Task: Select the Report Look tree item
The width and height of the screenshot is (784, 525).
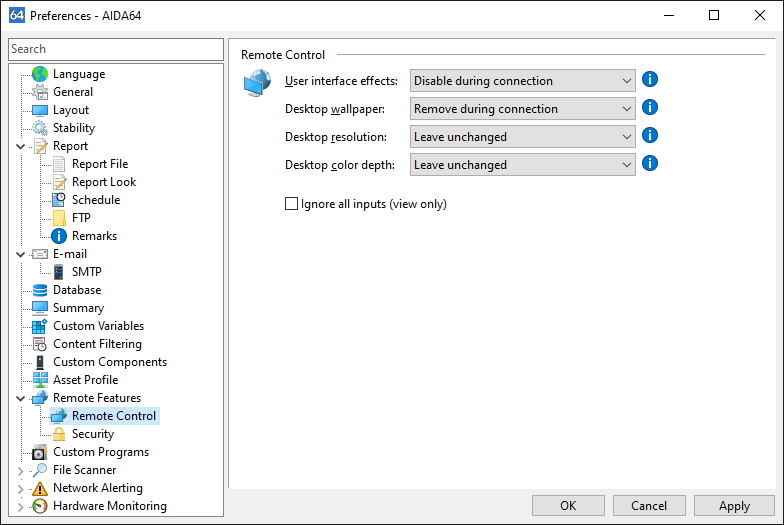Action: click(x=104, y=182)
